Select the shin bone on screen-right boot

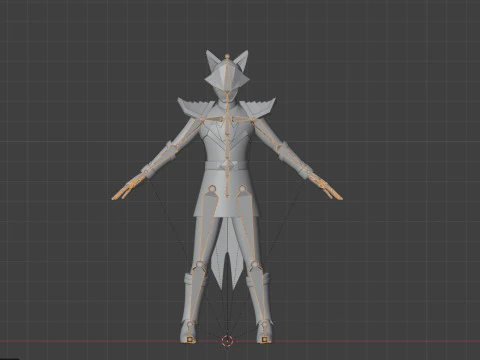coord(259,293)
